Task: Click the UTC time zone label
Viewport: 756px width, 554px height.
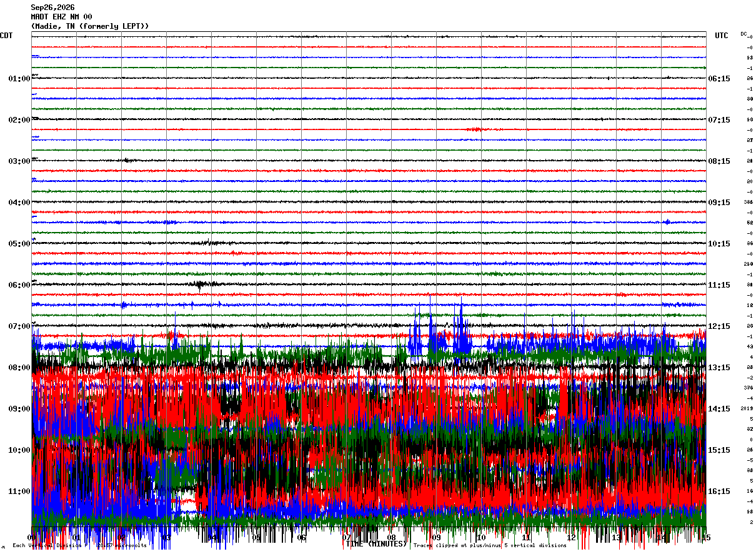Action: point(722,36)
